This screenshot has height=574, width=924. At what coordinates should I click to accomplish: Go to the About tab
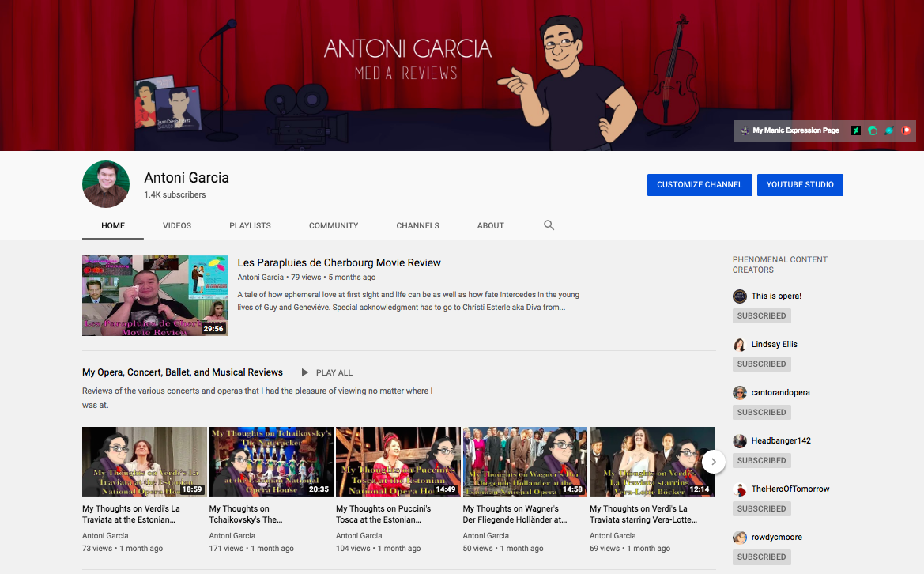(490, 225)
